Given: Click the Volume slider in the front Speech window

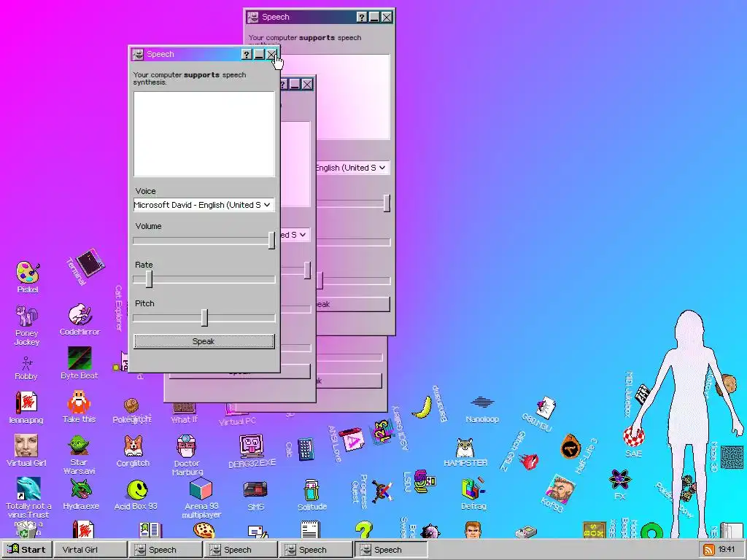Looking at the screenshot, I should click(x=204, y=241).
